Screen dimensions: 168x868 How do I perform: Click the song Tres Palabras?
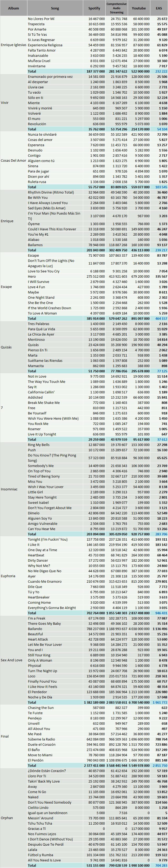pos(38,323)
